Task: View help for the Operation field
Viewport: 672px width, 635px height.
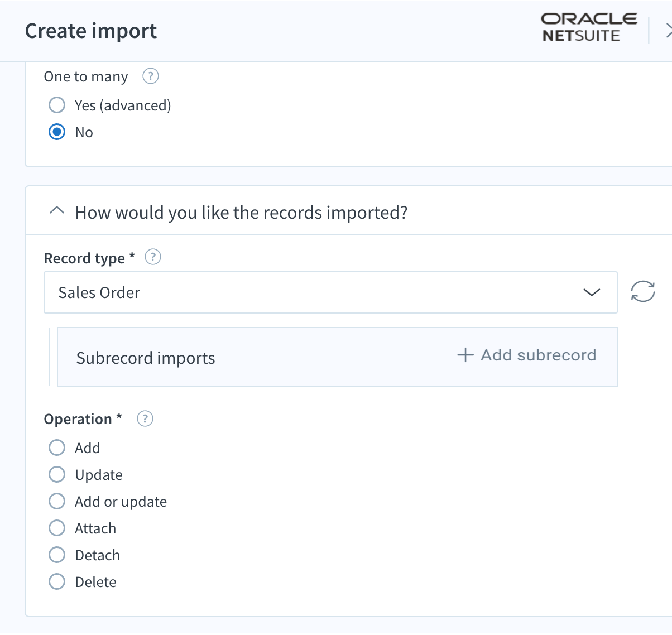Action: tap(145, 418)
